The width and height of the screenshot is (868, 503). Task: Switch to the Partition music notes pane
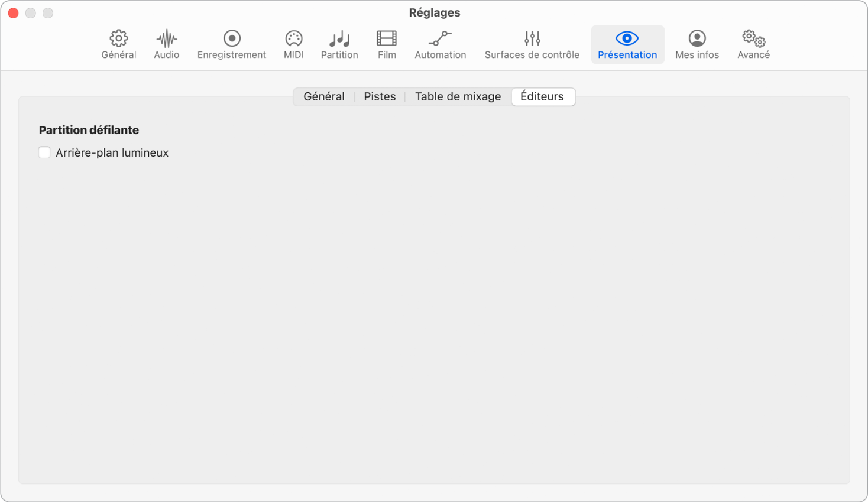coord(339,39)
